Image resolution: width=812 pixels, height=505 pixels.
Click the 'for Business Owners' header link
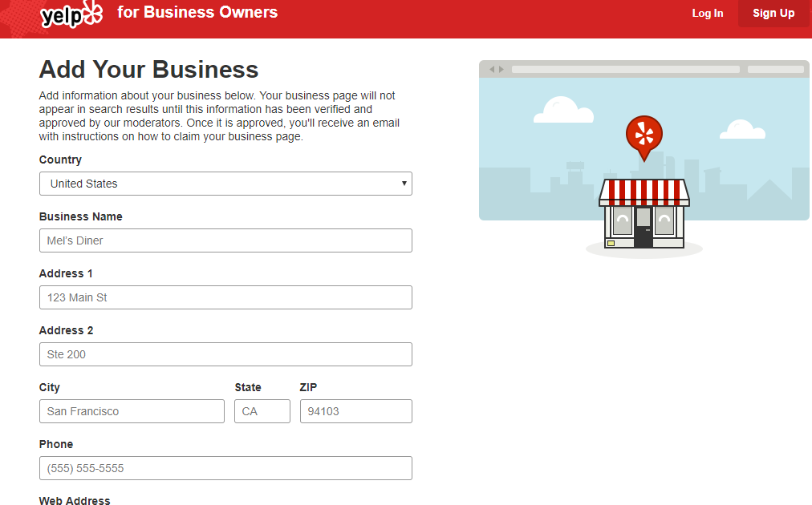coord(197,13)
